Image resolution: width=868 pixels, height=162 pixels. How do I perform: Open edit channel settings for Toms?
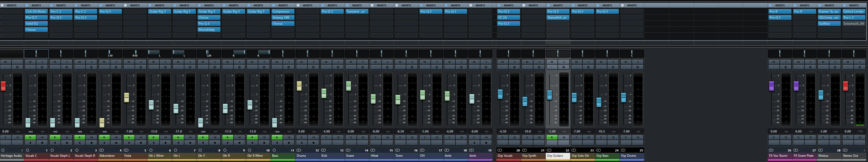coord(412,67)
